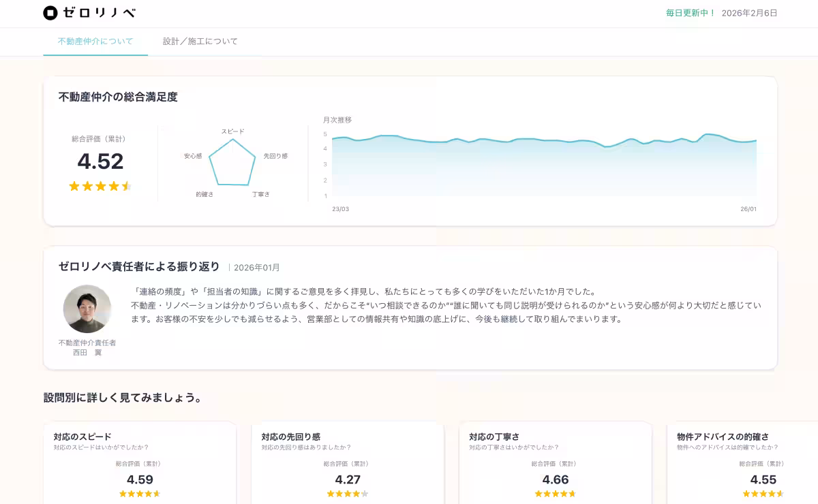The image size is (818, 504).
Task: Click the gray fifth star under 対応の先回り感
Action: click(366, 494)
